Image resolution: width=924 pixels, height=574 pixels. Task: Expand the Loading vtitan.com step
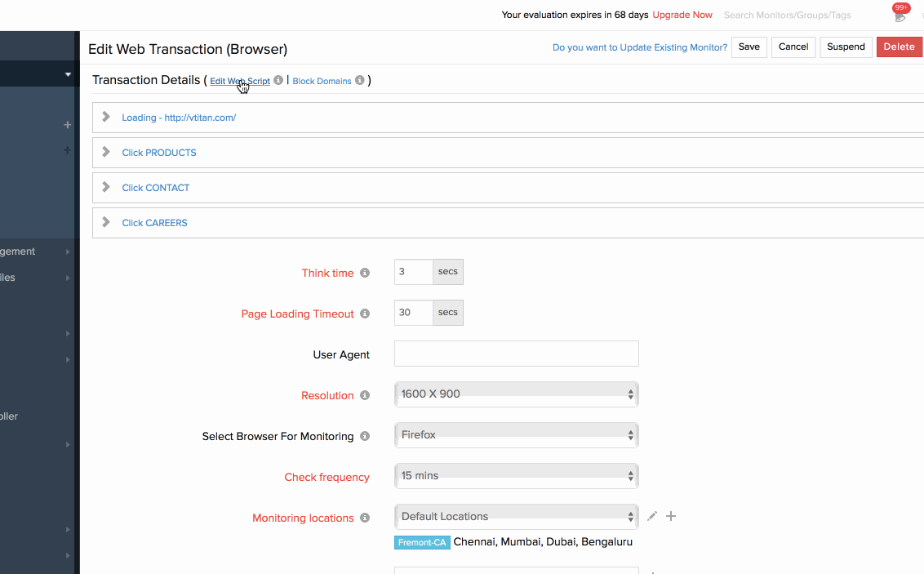(106, 118)
